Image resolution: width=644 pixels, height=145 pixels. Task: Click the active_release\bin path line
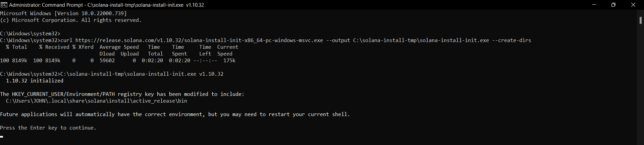(97, 101)
